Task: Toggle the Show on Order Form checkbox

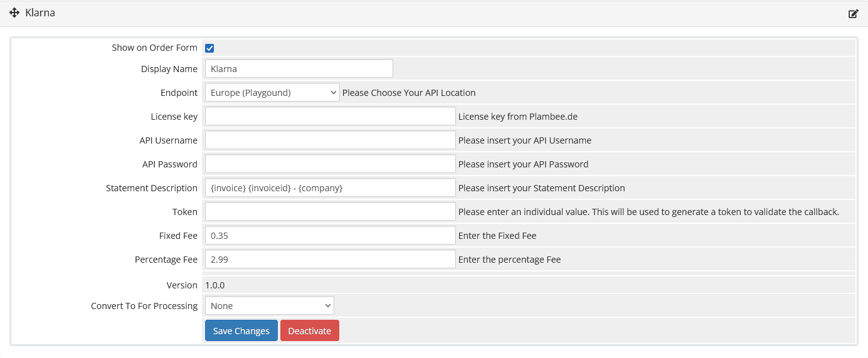Action: [210, 48]
